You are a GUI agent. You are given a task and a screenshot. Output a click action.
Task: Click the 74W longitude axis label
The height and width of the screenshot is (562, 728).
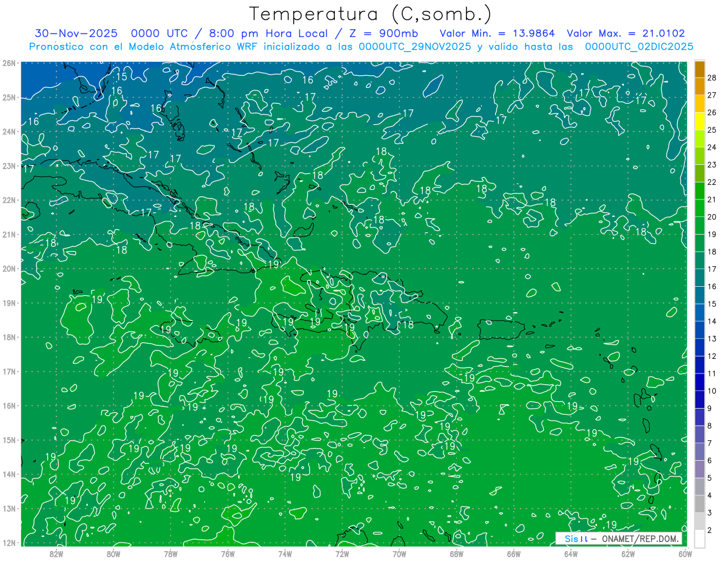tap(285, 554)
